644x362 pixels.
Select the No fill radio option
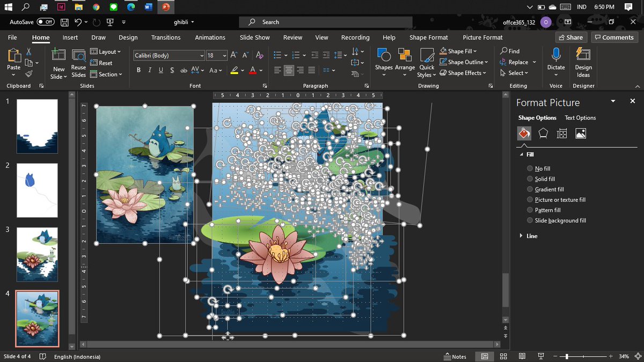click(x=530, y=168)
